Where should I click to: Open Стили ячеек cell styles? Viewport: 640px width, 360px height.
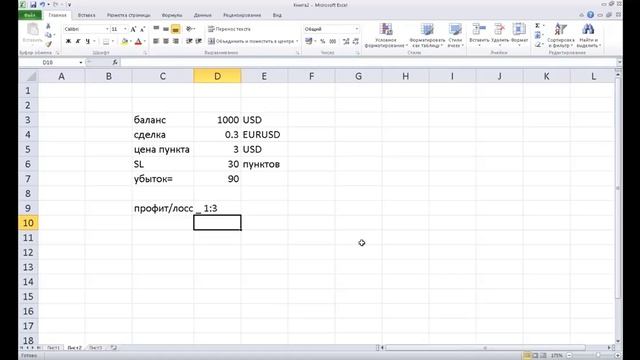click(455, 36)
